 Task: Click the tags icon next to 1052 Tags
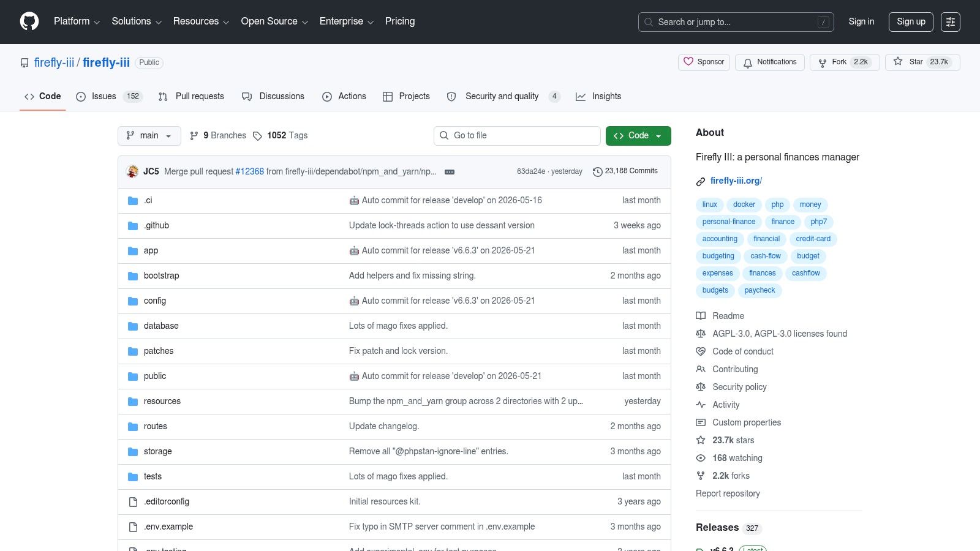tap(257, 136)
